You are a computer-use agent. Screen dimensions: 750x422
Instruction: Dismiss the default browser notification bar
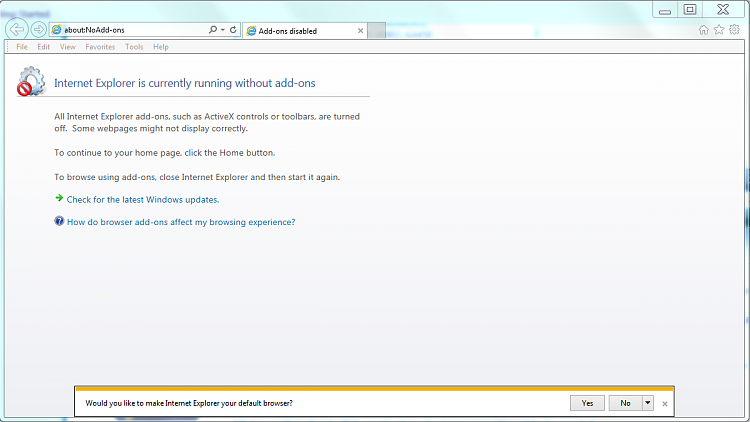click(665, 404)
